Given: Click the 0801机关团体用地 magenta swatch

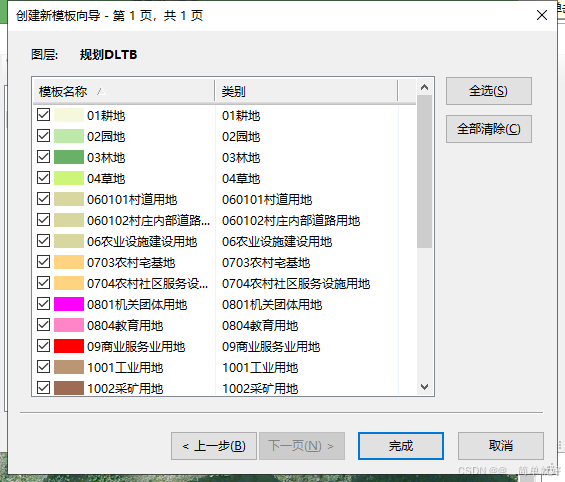Looking at the screenshot, I should pyautogui.click(x=69, y=304).
